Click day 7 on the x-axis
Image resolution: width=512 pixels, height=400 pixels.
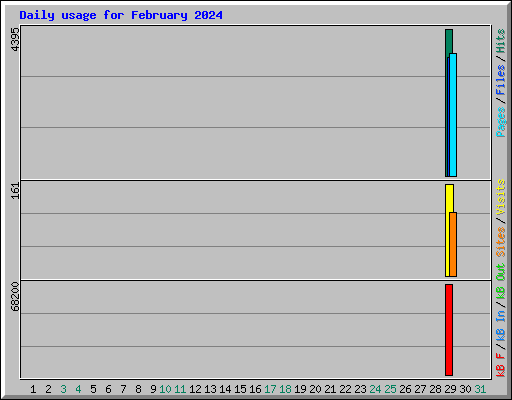pyautogui.click(x=123, y=389)
